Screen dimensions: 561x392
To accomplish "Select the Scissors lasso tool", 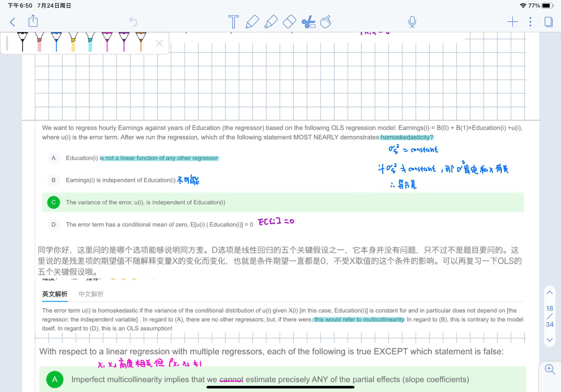I will click(x=308, y=22).
